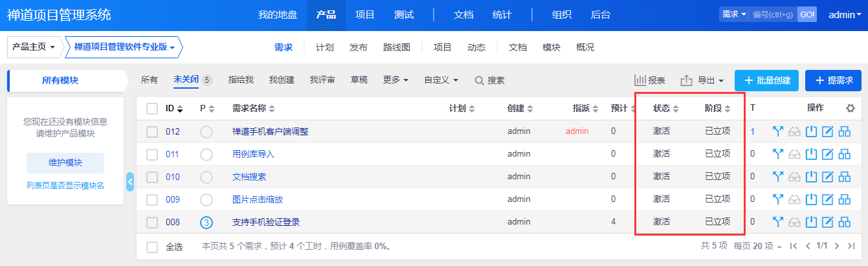Click the GO! button
Screen dimensions: 868x266
(x=807, y=14)
